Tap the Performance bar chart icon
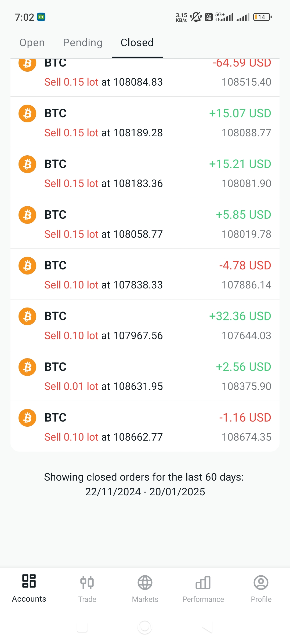Image resolution: width=290 pixels, height=644 pixels. [203, 583]
